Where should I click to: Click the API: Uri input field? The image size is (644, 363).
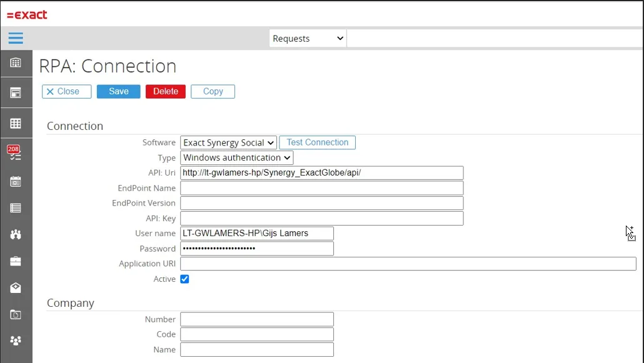[x=321, y=173]
